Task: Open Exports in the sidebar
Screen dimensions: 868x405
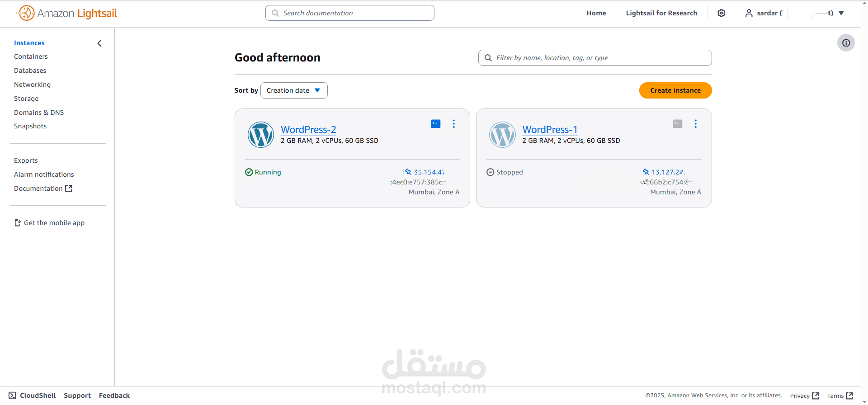Action: click(26, 160)
